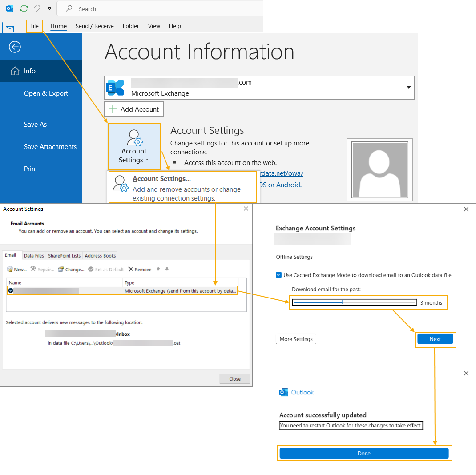Click the profile picture placeholder
Viewport: 476px width, 475px height.
point(379,170)
